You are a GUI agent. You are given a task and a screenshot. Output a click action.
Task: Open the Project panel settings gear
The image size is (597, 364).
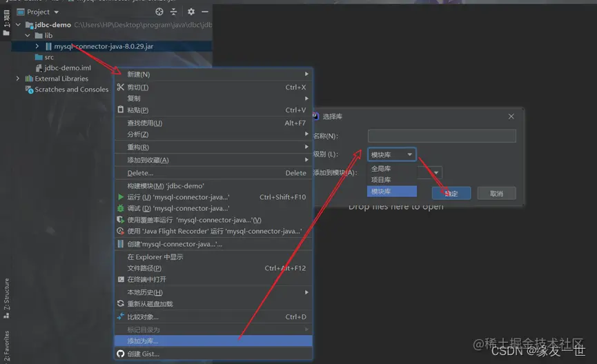tap(191, 12)
